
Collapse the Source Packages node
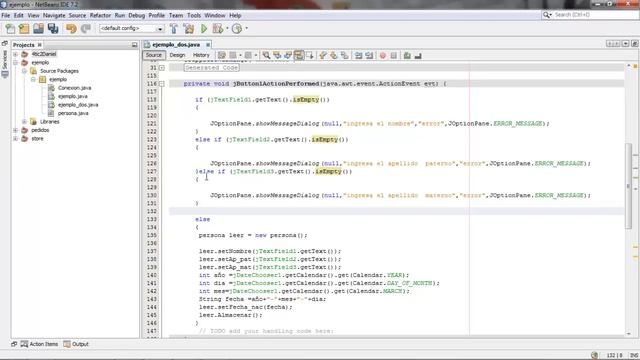coord(24,71)
